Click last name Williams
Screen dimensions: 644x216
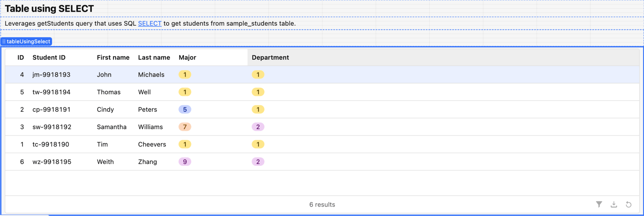[150, 127]
